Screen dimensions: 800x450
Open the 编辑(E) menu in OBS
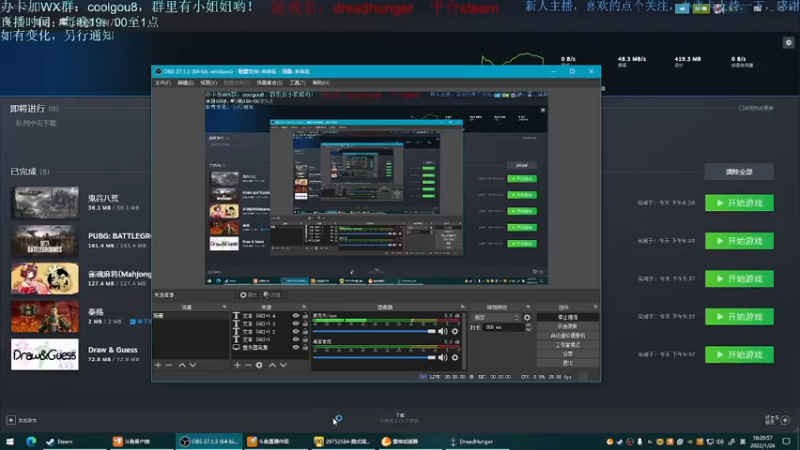tap(185, 83)
